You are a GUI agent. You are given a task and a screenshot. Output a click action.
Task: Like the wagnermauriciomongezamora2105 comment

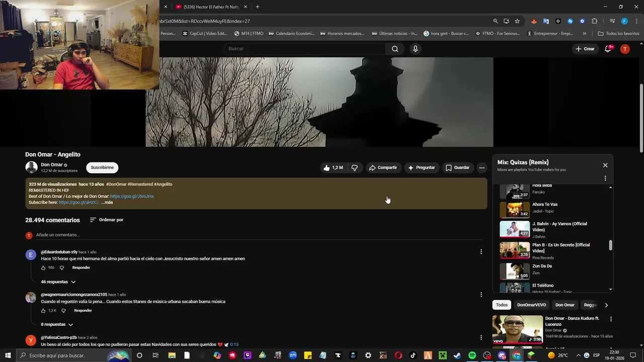[x=43, y=311]
